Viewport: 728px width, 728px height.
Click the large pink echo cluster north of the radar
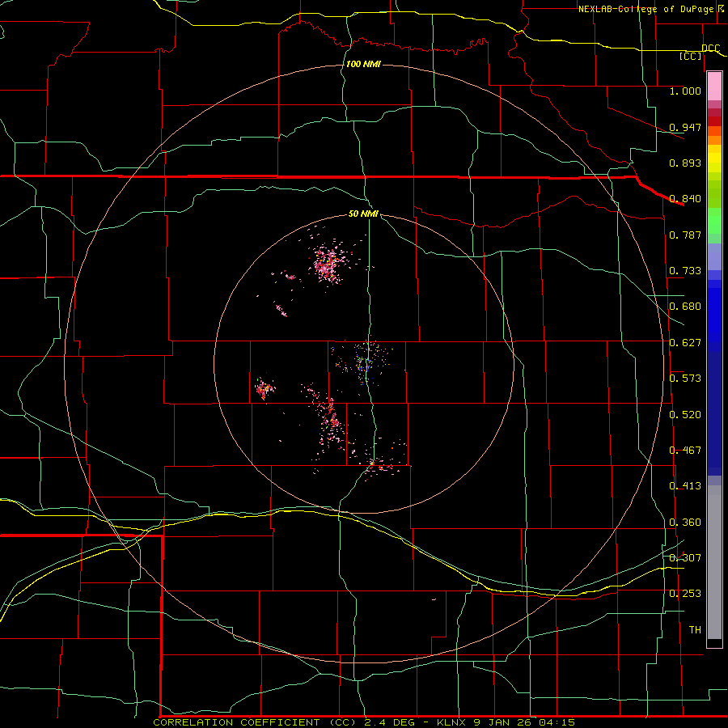(328, 264)
